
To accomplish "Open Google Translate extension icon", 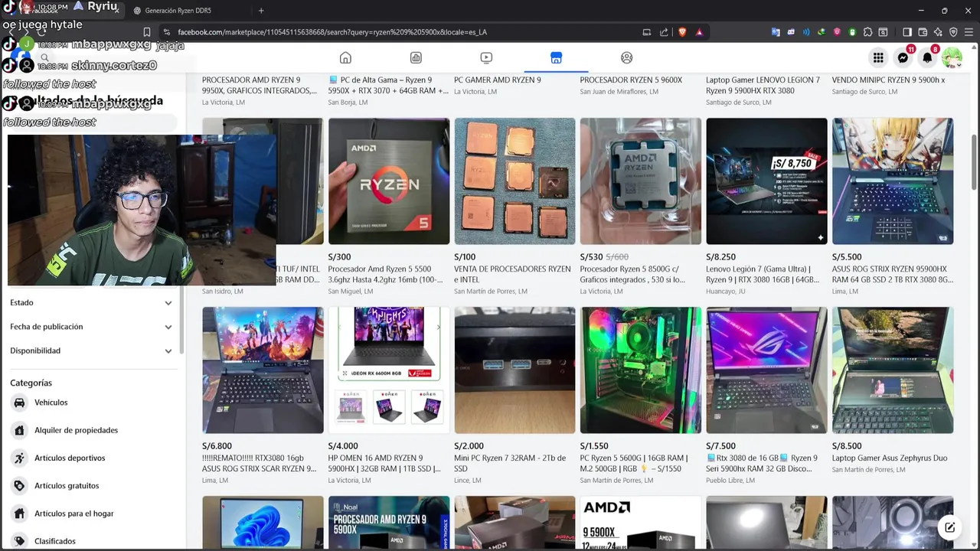I will (776, 32).
